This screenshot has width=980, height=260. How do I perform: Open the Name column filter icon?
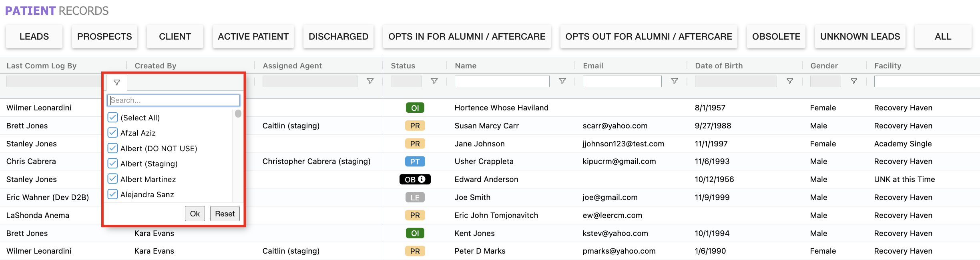(x=562, y=81)
